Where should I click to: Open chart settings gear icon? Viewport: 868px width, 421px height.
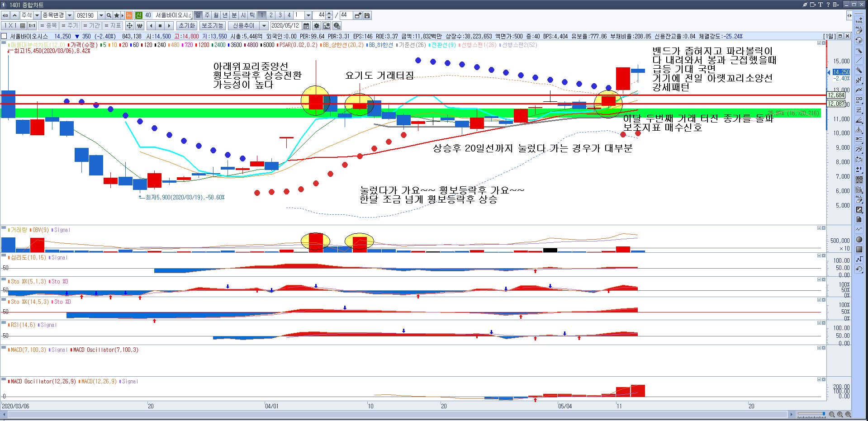(317, 26)
